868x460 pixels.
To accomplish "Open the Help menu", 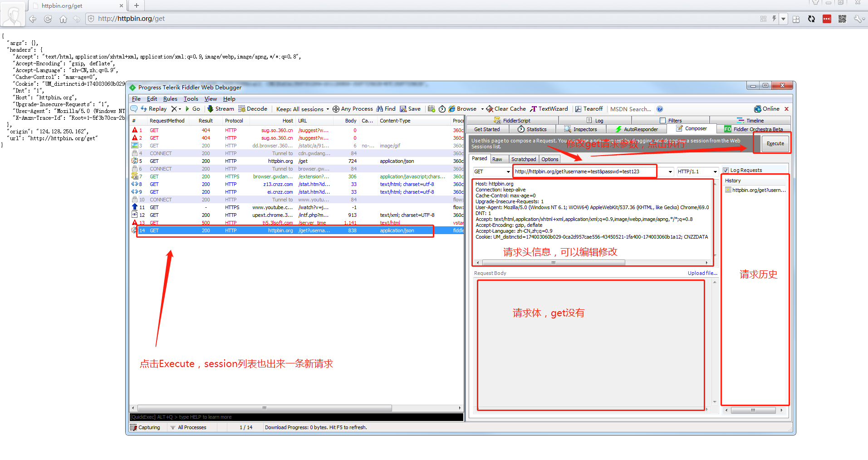I will pyautogui.click(x=229, y=99).
